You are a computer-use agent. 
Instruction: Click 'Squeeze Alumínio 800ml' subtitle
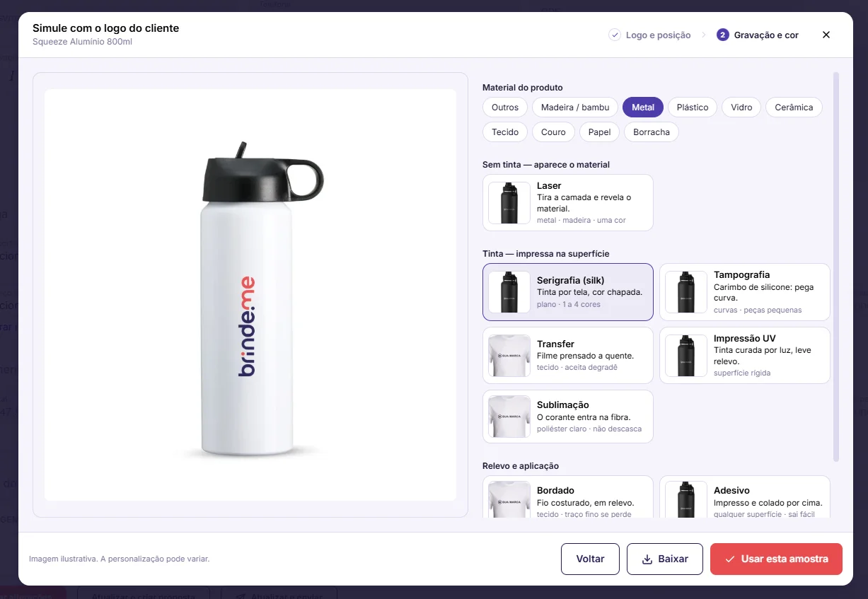coord(82,42)
